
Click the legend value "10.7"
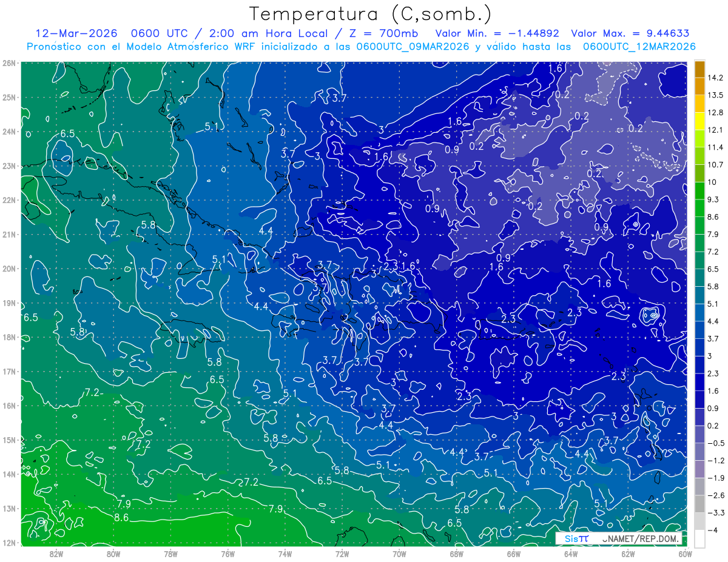pos(715,165)
